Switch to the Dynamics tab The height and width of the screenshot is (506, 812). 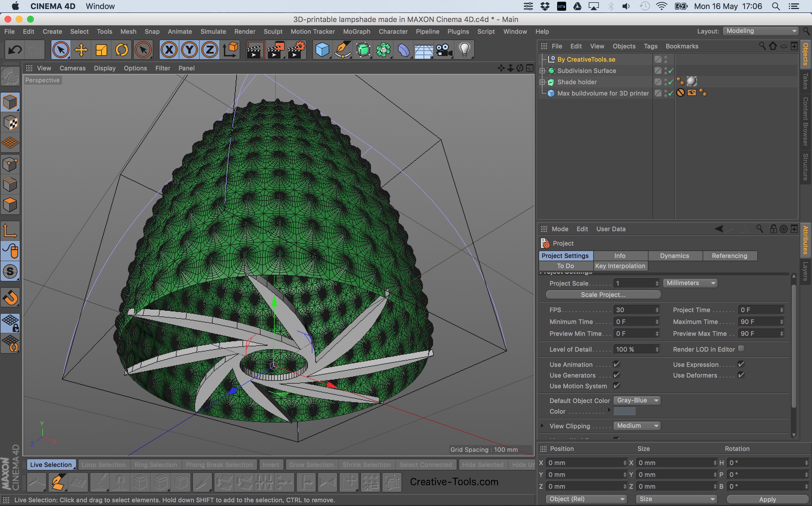(674, 256)
